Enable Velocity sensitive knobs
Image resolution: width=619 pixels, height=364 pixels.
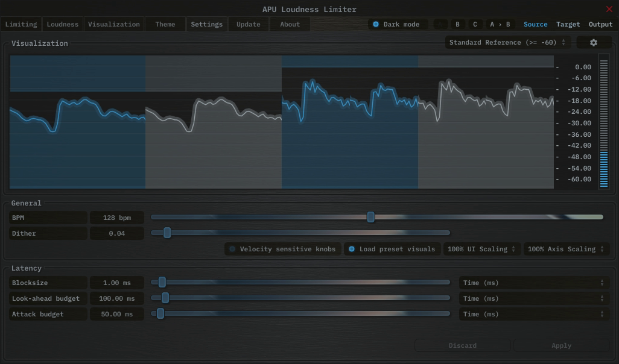(x=282, y=249)
